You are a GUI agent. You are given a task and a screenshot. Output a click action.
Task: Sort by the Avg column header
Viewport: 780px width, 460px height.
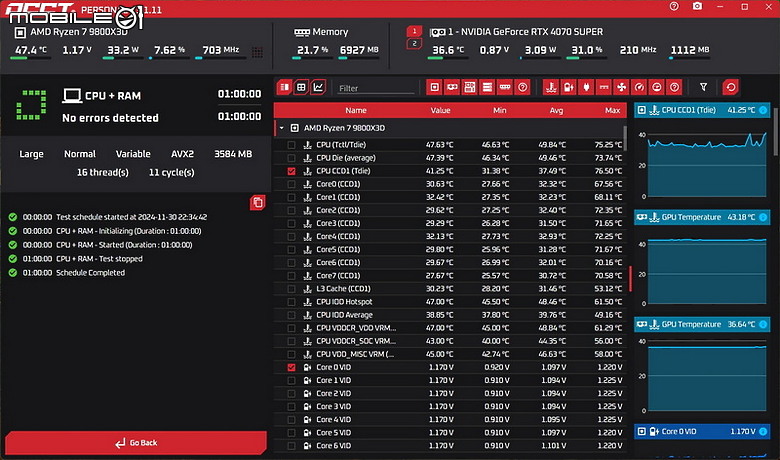556,110
